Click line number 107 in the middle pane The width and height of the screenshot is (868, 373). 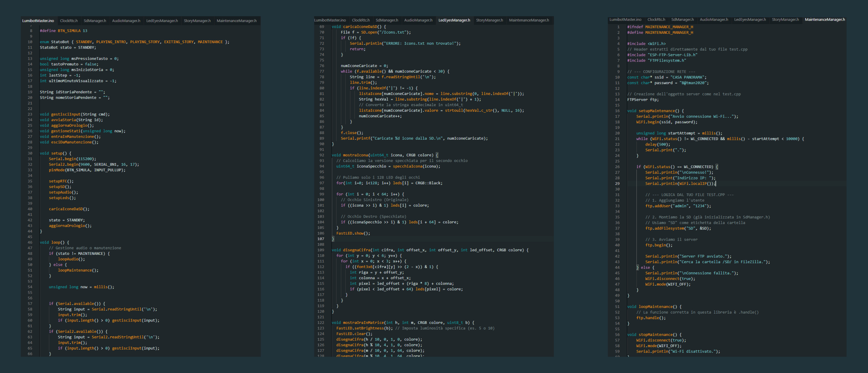pos(321,239)
